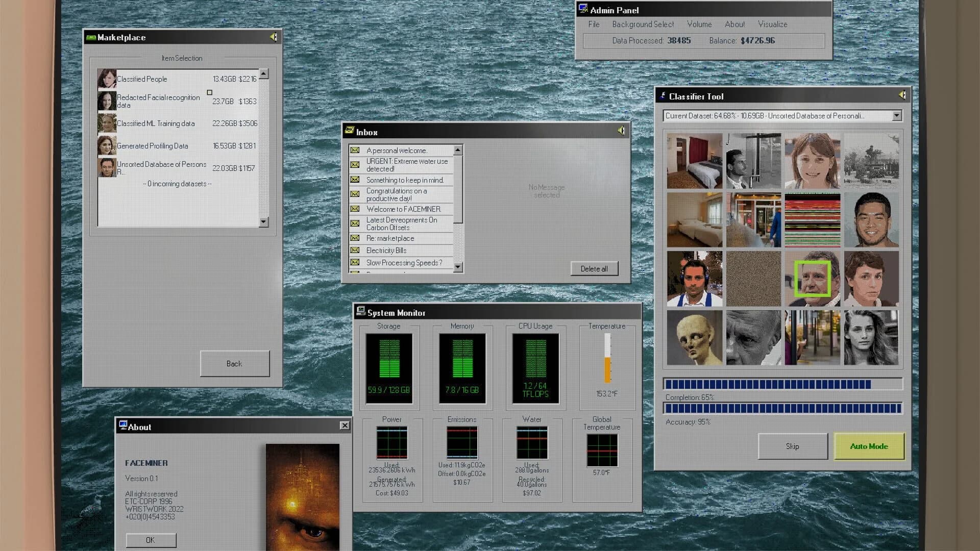Open the Current Dataset dropdown

[x=897, y=115]
